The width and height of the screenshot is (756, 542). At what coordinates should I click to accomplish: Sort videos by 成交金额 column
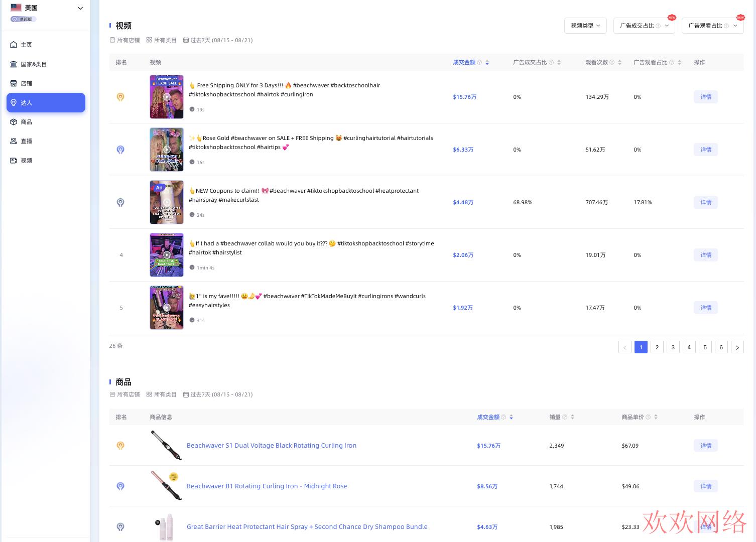[487, 63]
